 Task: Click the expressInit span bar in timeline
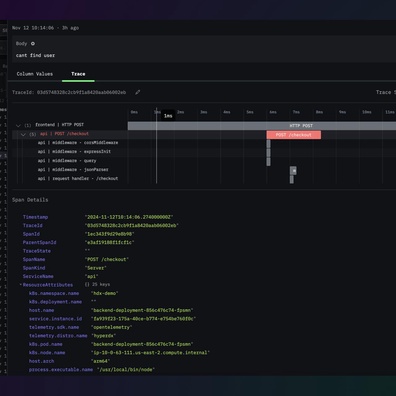(268, 153)
